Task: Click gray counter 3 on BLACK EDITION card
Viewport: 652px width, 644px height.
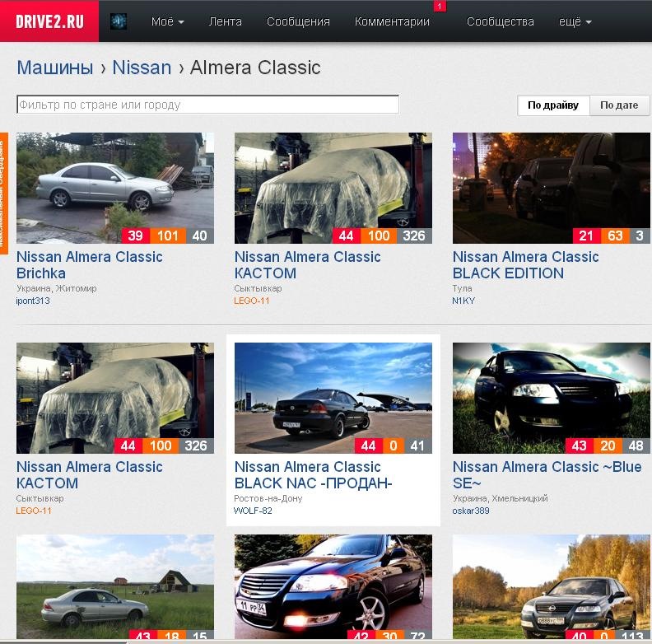Action: [x=640, y=236]
